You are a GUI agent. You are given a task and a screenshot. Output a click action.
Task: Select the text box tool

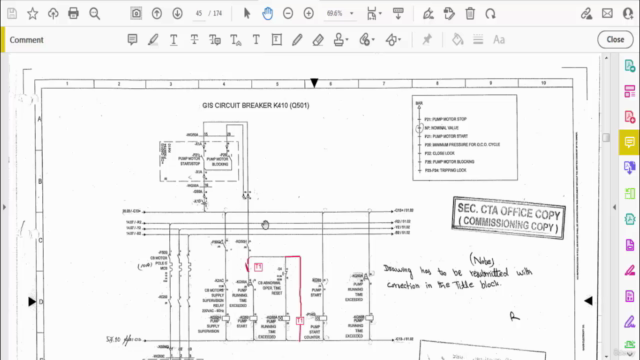coord(277,40)
